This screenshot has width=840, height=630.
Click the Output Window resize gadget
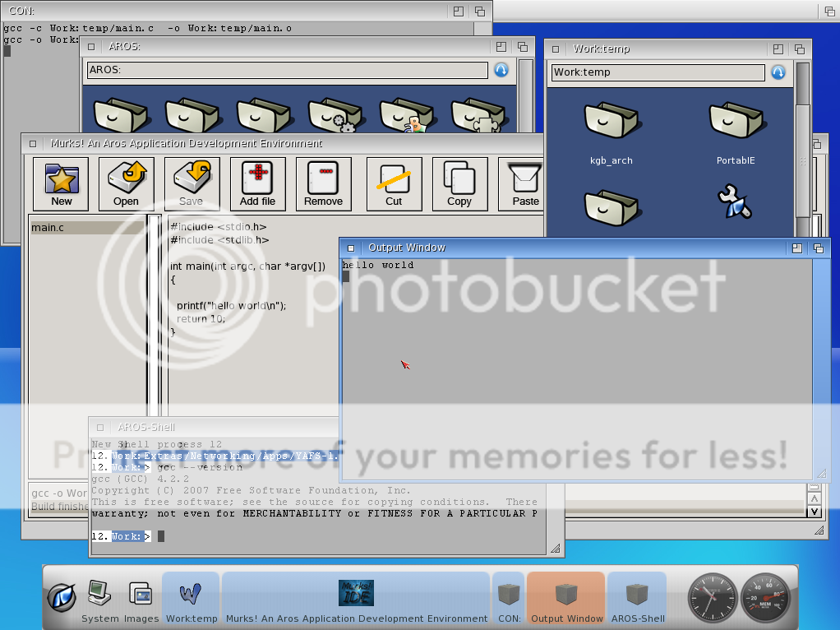click(x=821, y=474)
